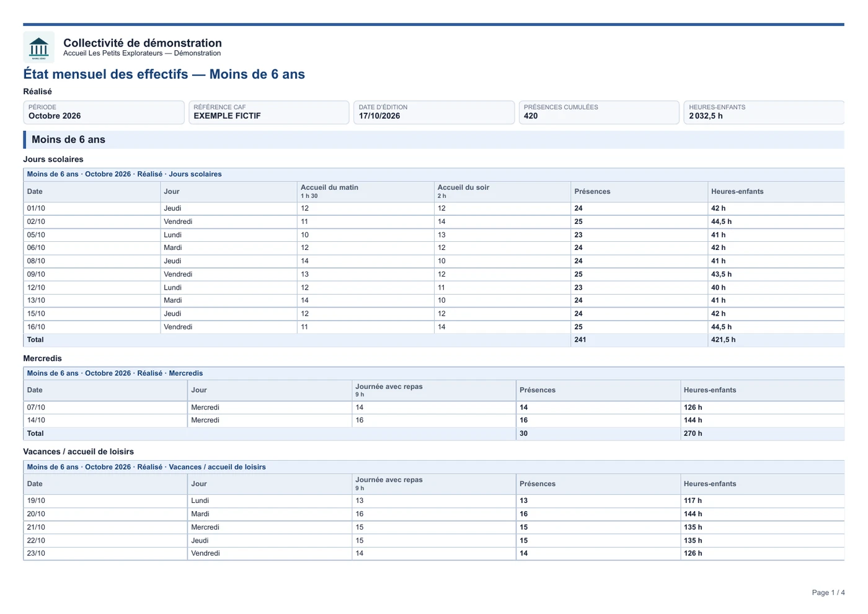
Task: Click the '126 h' cell in the 23/10 row
Action: (x=763, y=554)
